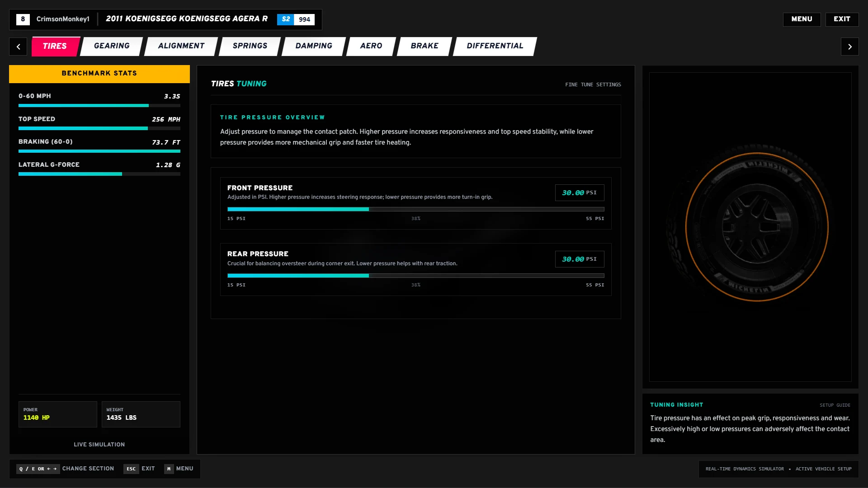Click the Lateral G-Force benchmark bar
The image size is (868, 488).
(99, 174)
